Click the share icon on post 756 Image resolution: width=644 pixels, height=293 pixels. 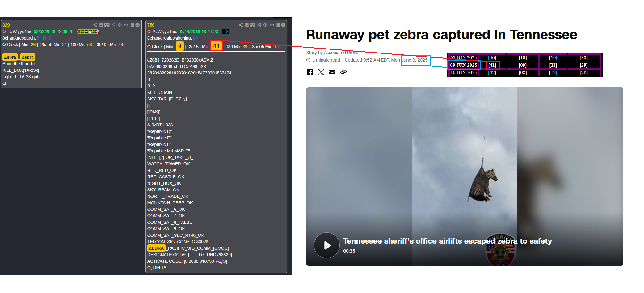tap(241, 25)
